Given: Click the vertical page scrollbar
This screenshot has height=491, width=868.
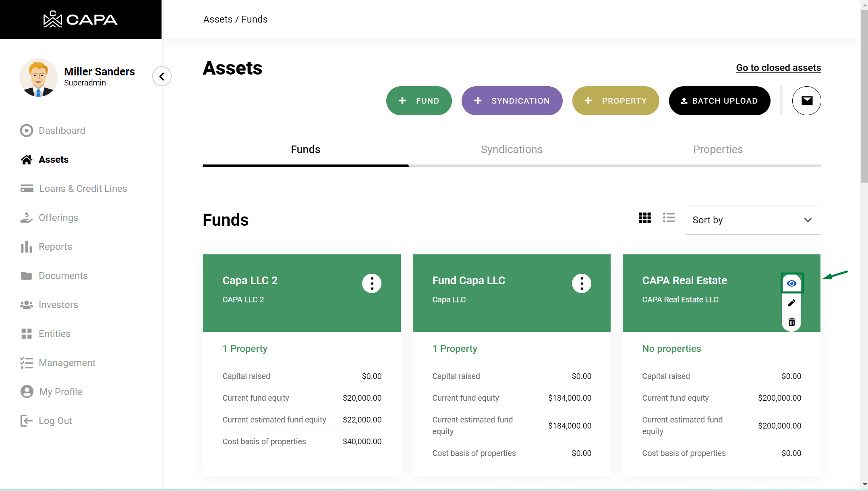Looking at the screenshot, I should [864, 97].
